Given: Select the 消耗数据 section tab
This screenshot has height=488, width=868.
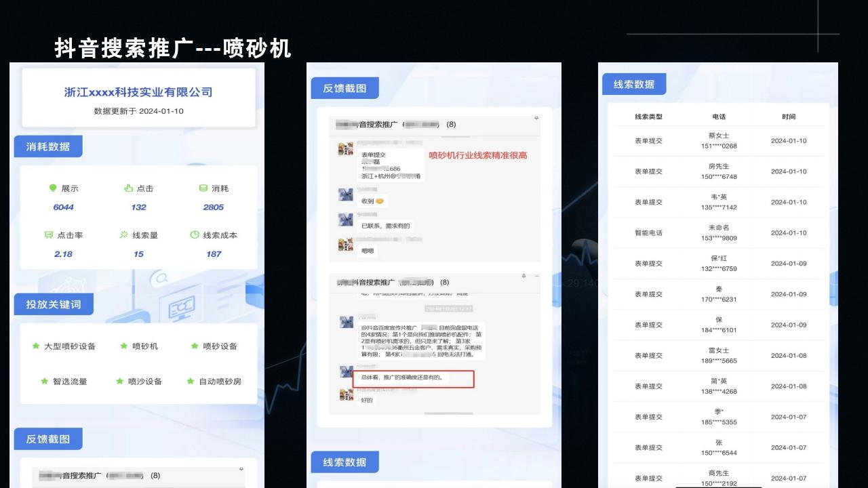Looking at the screenshot, I should coord(48,146).
